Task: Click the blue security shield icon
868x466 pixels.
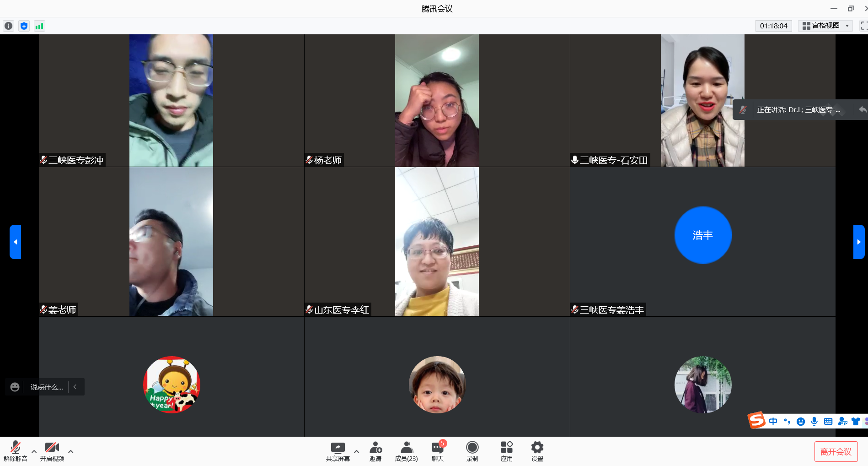Action: [24, 26]
